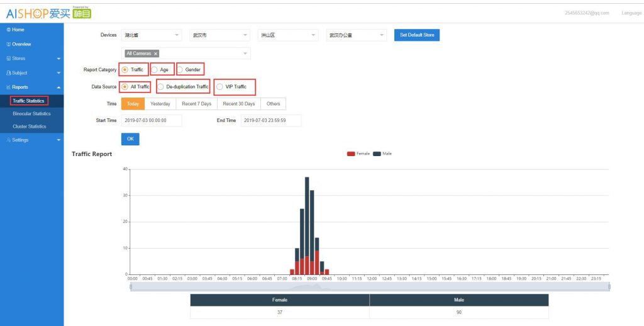Viewport: 644px width, 326px height.
Task: Toggle the Male series legend icon
Action: point(377,154)
